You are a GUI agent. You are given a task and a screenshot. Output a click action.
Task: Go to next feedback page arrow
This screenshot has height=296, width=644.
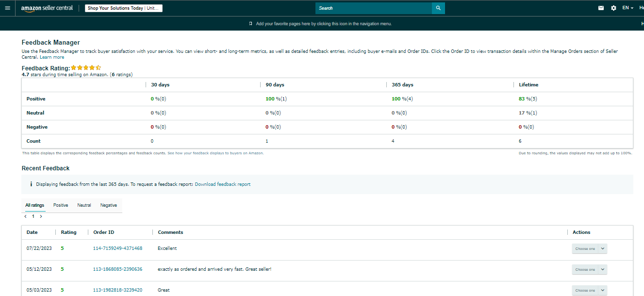point(41,216)
